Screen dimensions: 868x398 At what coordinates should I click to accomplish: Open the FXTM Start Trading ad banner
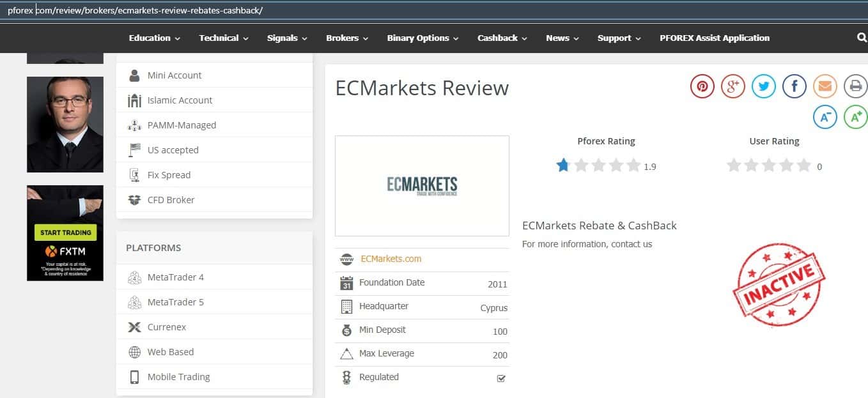click(65, 233)
